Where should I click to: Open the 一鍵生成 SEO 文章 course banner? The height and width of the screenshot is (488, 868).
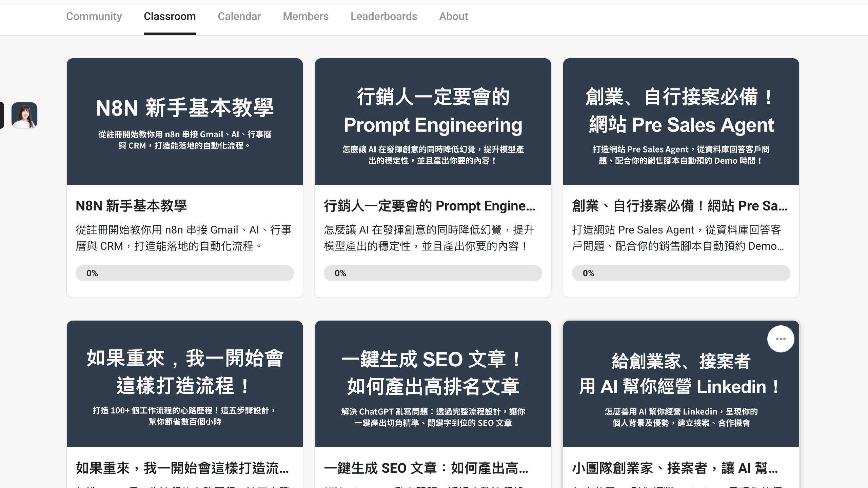tap(433, 384)
